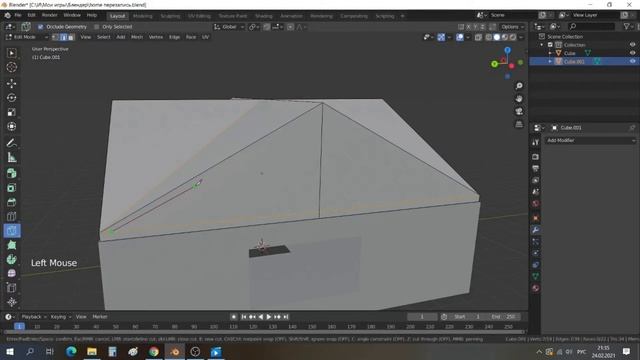Click the zoom view magnifier icon
The width and height of the screenshot is (640, 360).
pos(519,86)
